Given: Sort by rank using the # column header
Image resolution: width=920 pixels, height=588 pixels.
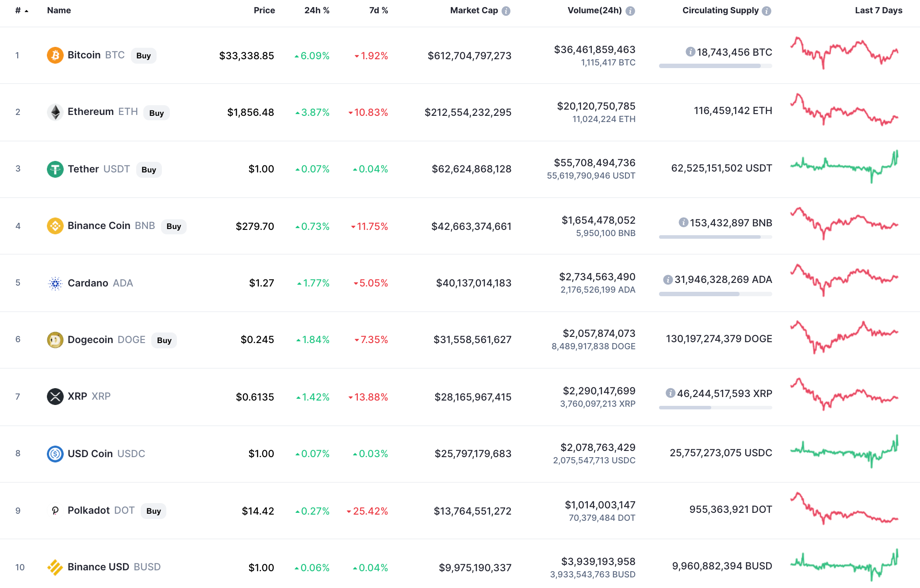Looking at the screenshot, I should click(x=21, y=11).
